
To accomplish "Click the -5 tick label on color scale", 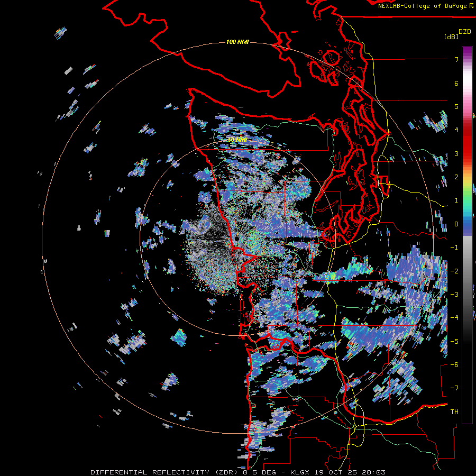I will pyautogui.click(x=454, y=342).
